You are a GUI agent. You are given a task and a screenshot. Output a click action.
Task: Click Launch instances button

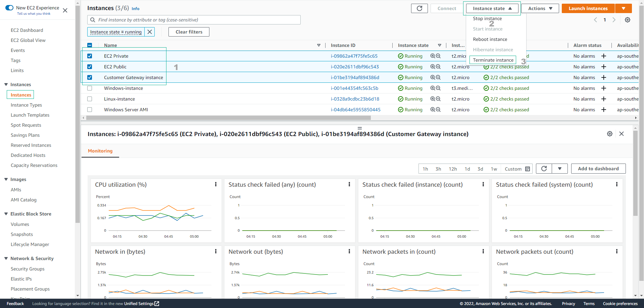588,8
